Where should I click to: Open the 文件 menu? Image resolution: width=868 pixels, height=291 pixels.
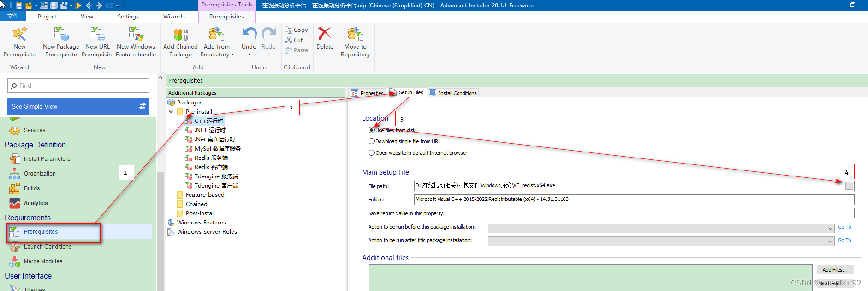click(x=13, y=16)
